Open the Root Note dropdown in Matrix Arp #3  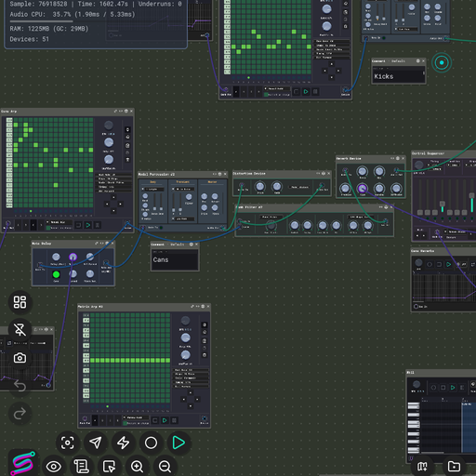click(x=191, y=370)
